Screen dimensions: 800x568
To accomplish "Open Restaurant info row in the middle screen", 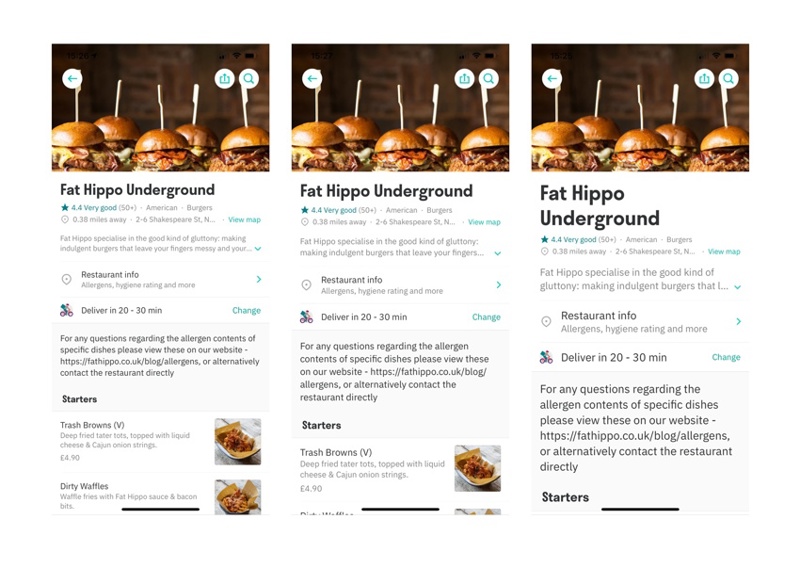I will coord(401,285).
